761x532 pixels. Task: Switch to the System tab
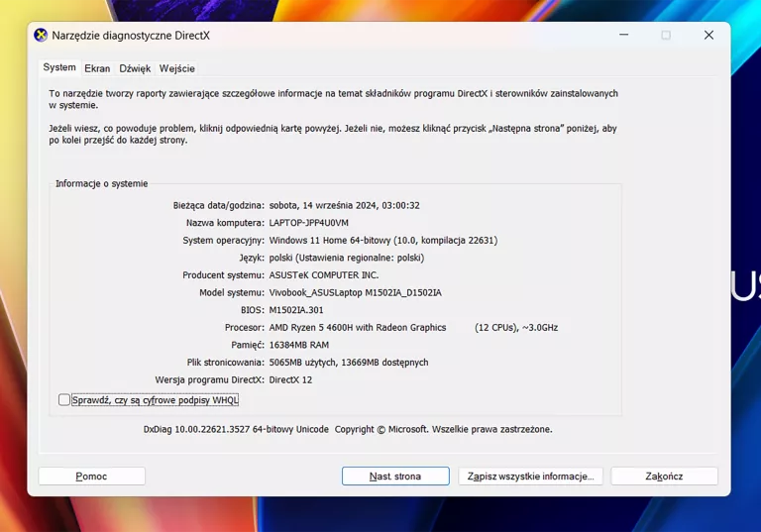pyautogui.click(x=59, y=67)
